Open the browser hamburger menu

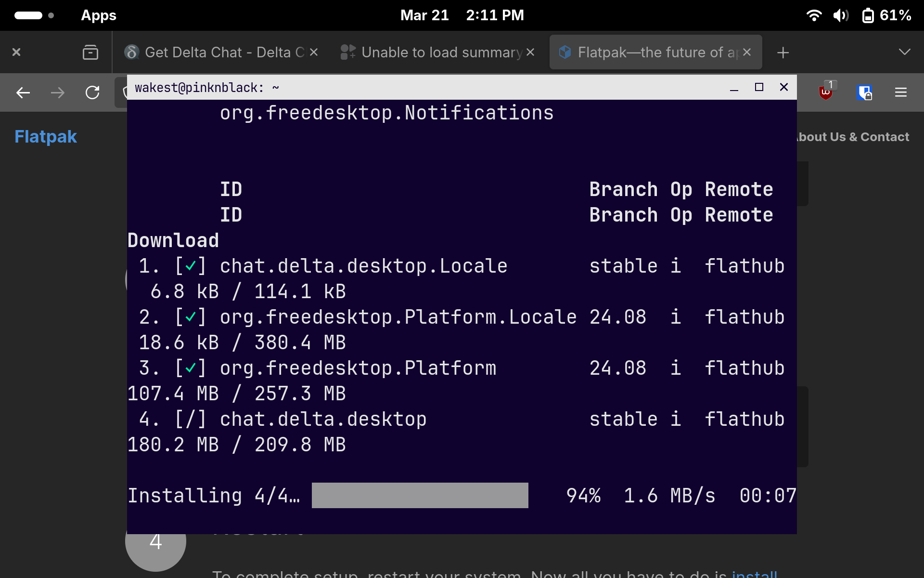tap(901, 92)
